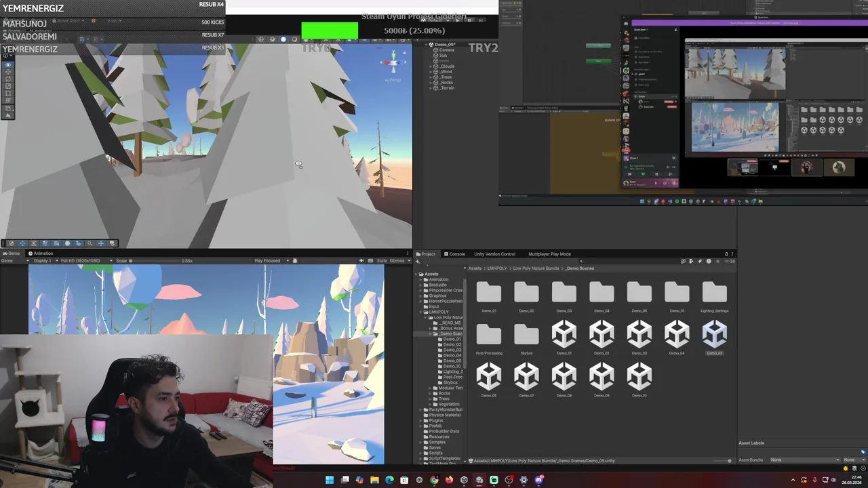
Task: Open the Lighting_Settings folder in asset grid
Action: [x=715, y=296]
